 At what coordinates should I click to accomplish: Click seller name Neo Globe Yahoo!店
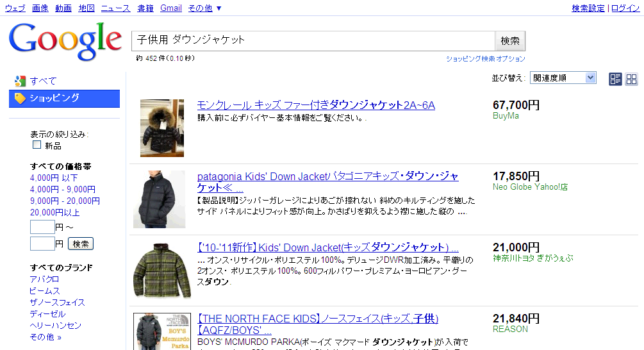[530, 187]
